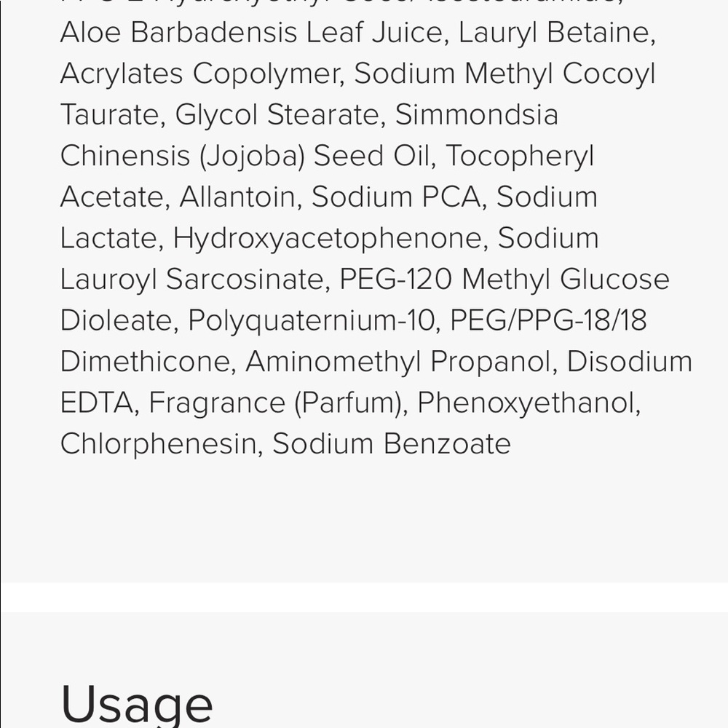Click the Hydroxyacetophenone ingredient
This screenshot has height=728, width=728.
click(x=327, y=238)
